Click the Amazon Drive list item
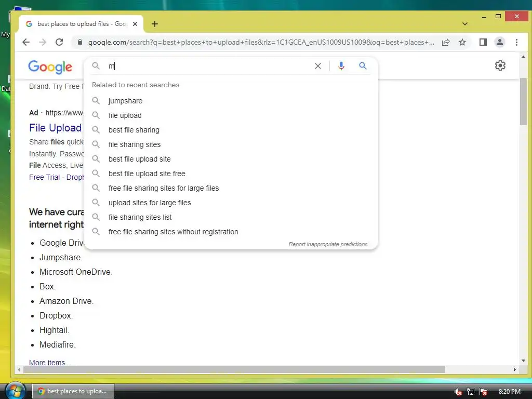 point(66,301)
